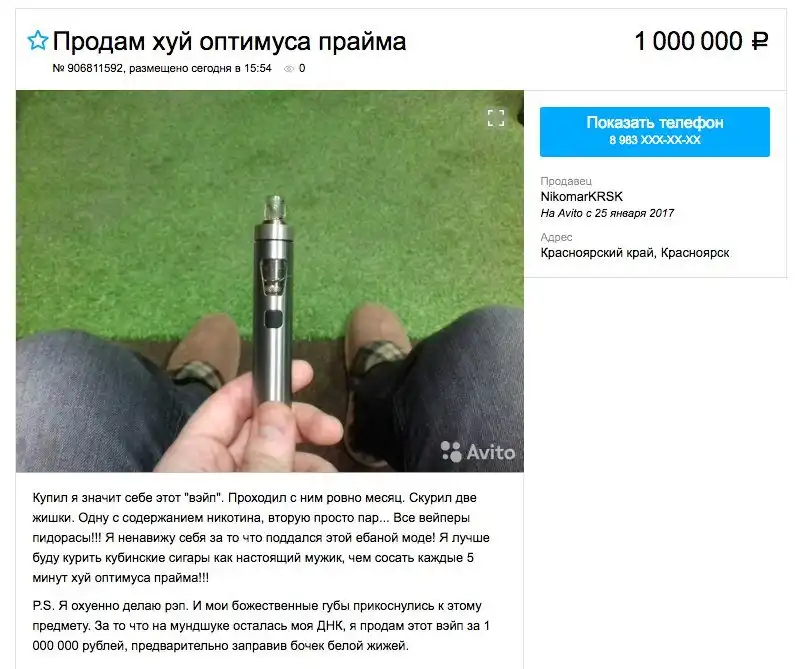Image resolution: width=810 pixels, height=669 pixels.
Task: Click the Продавец section label
Action: pyautogui.click(x=566, y=181)
